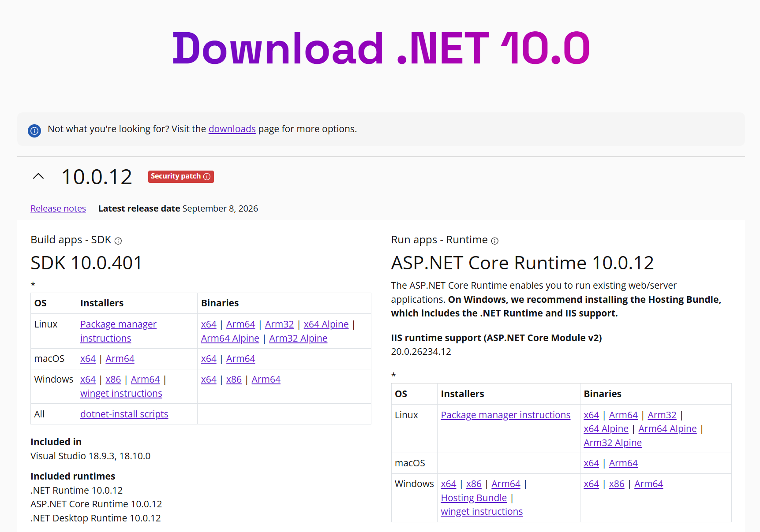Click the IIS module version 20.0.26234.12
The width and height of the screenshot is (760, 532).
[x=421, y=352]
